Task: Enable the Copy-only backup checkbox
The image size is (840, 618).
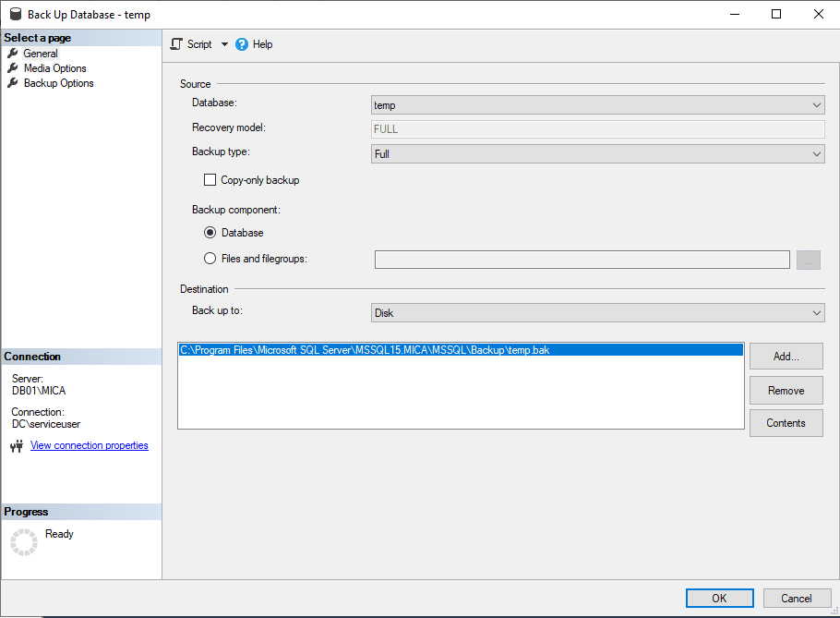Action: click(210, 180)
